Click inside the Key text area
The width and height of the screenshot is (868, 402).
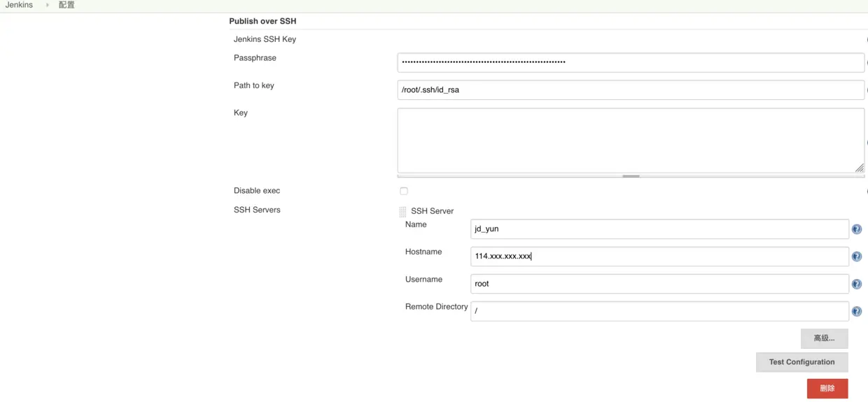[631, 140]
